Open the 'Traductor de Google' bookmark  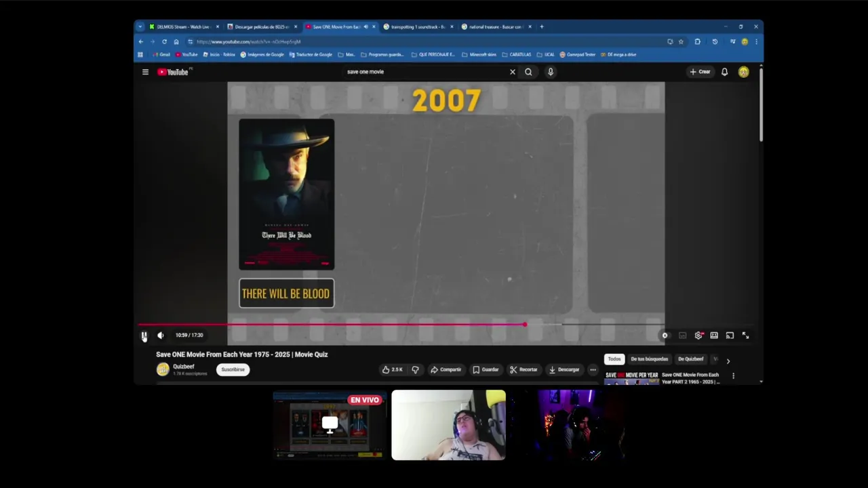coord(311,54)
